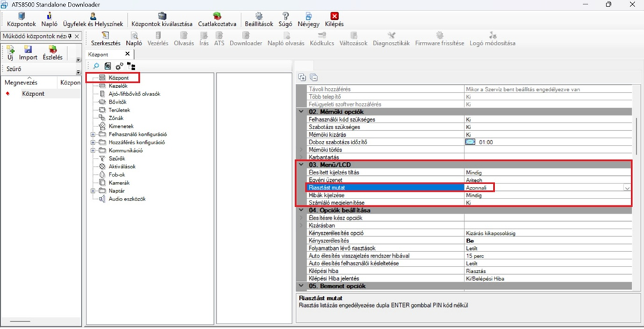This screenshot has width=644, height=329.
Task: Expand the Kommunikáció tree node
Action: tap(93, 150)
